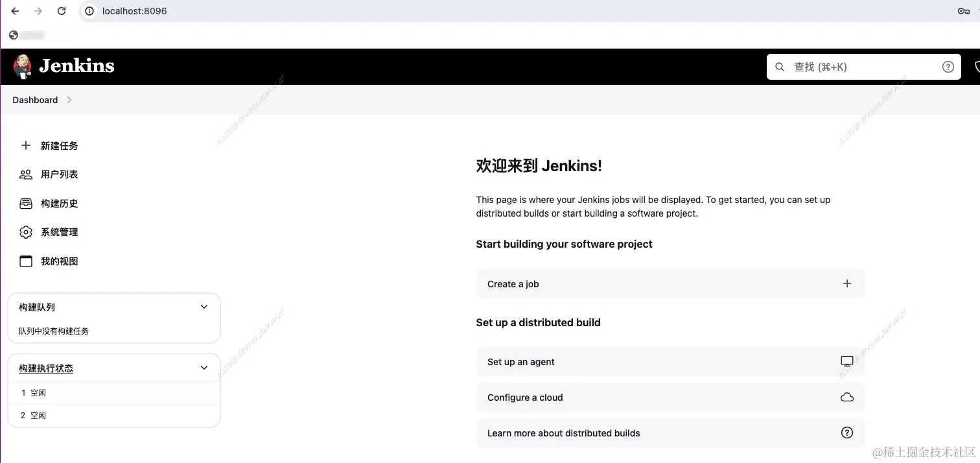Click the Create a job button

(670, 283)
